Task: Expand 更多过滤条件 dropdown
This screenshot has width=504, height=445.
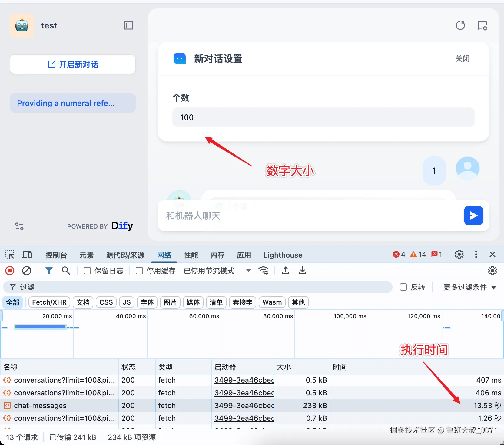Action: pos(470,287)
